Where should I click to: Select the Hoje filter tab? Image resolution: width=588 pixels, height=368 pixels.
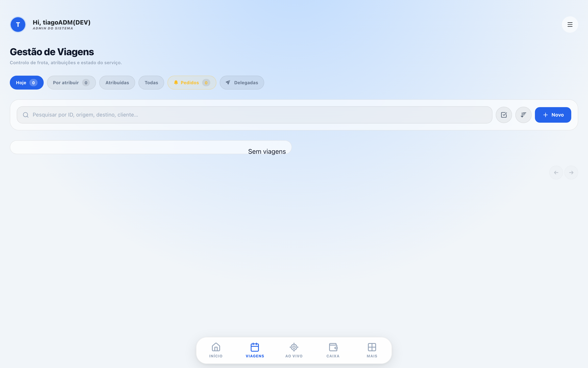pos(27,83)
